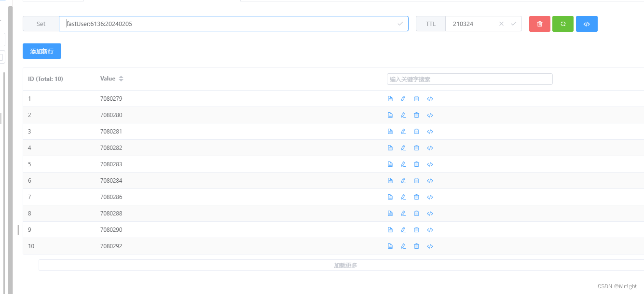Edit the row with value 7080282
Viewport: 644px width, 294px height.
click(403, 148)
